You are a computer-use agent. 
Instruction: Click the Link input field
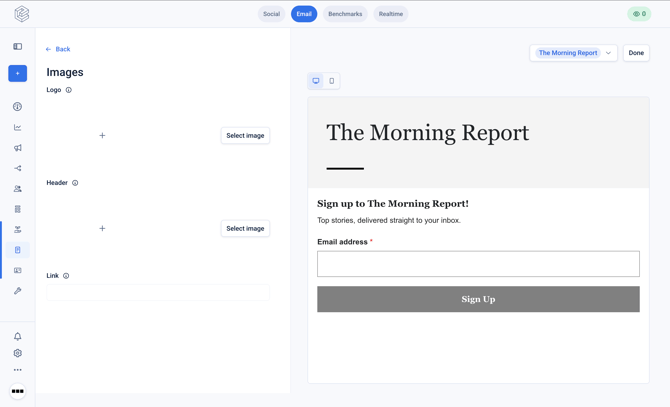tap(158, 293)
